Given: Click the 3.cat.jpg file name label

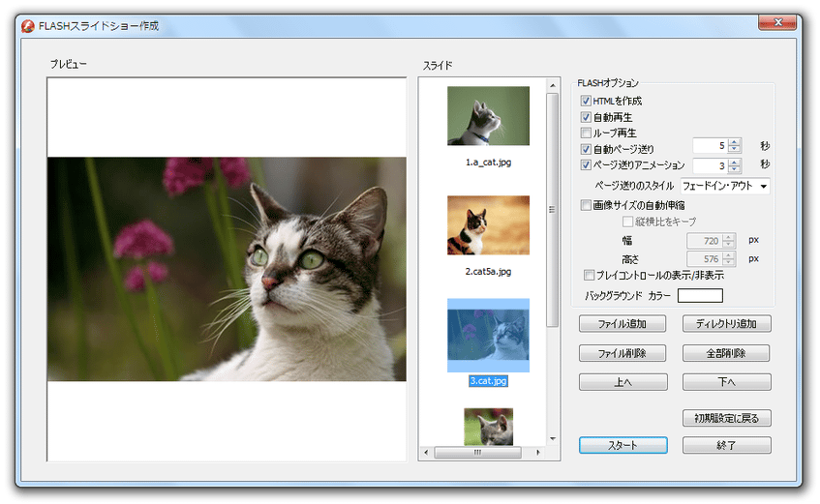Looking at the screenshot, I should [489, 381].
